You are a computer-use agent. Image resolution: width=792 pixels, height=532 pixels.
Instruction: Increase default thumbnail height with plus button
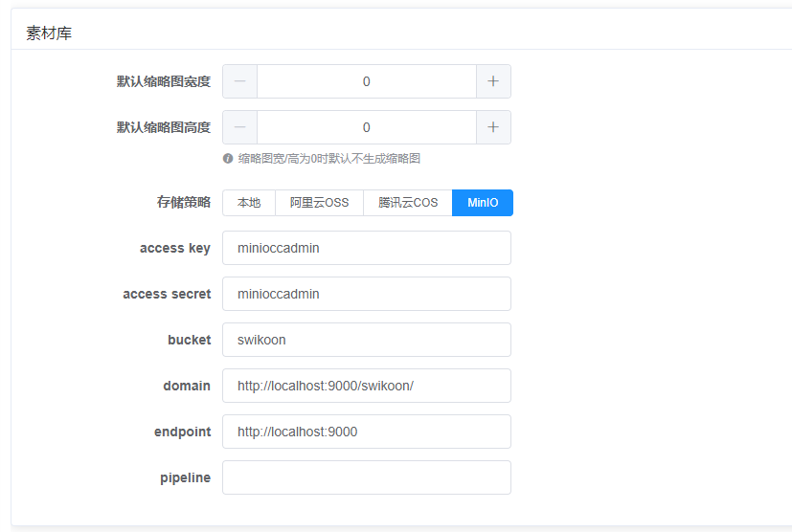(x=493, y=127)
